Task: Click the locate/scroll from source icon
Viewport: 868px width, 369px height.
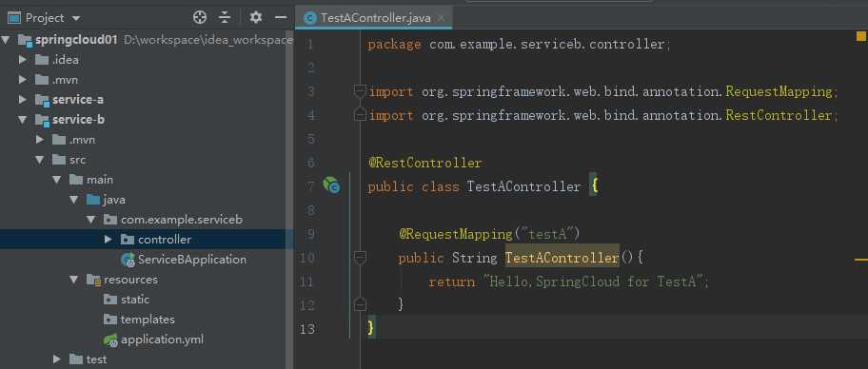Action: coord(199,18)
